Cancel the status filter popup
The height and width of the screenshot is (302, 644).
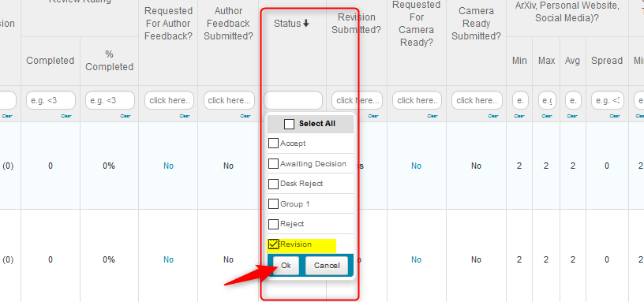(327, 266)
